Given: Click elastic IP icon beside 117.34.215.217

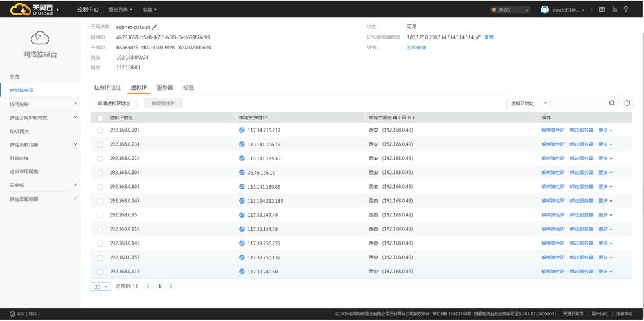Looking at the screenshot, I should [242, 130].
